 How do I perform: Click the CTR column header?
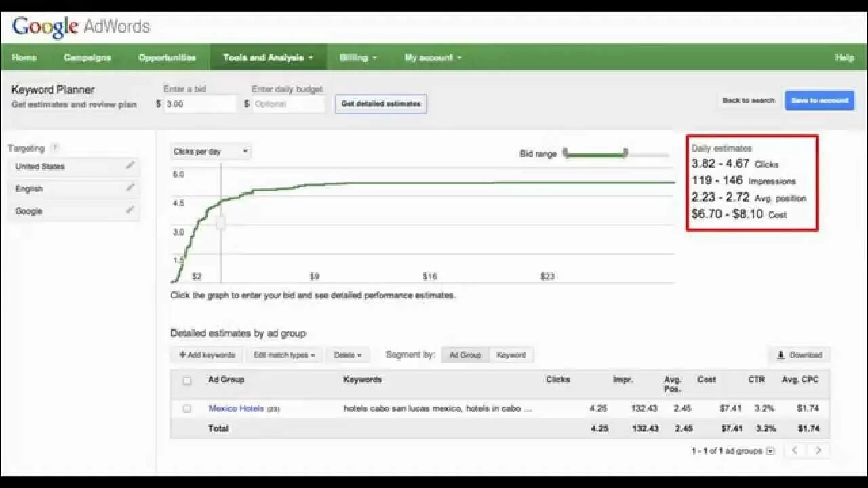[756, 380]
